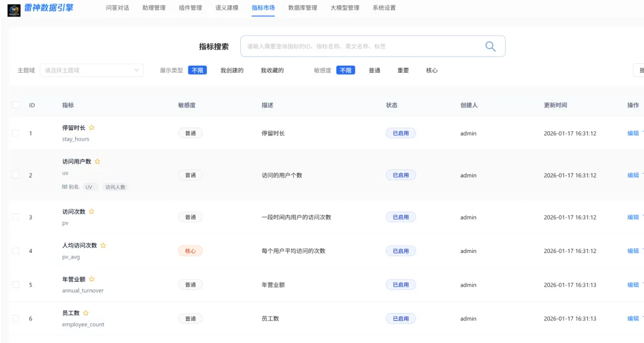Click 编辑 for the 员工数 row
The image size is (644, 343).
(x=633, y=319)
